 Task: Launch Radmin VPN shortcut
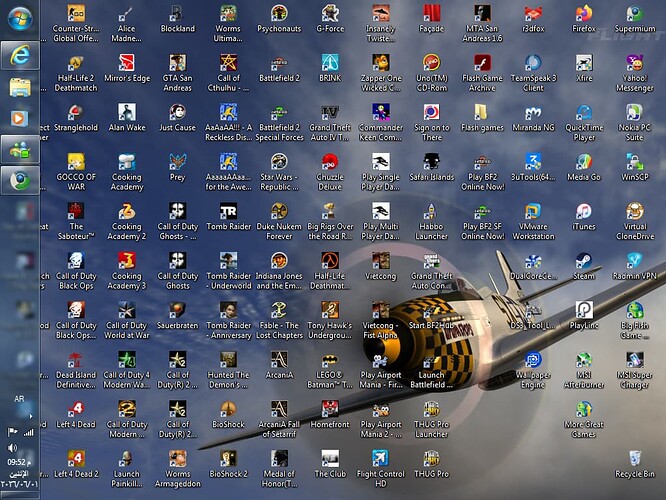[x=635, y=267]
